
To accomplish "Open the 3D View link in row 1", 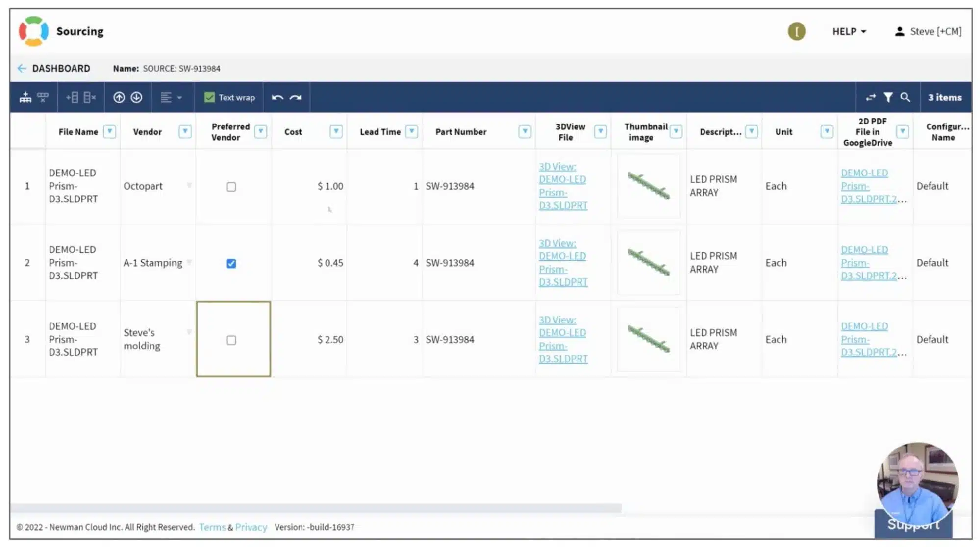I will [563, 186].
